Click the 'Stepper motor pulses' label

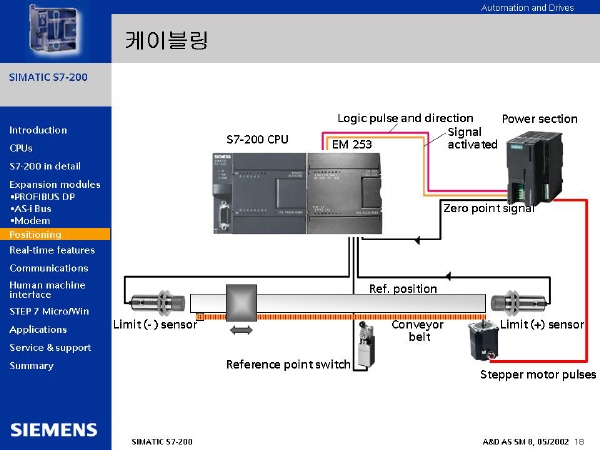pos(538,374)
